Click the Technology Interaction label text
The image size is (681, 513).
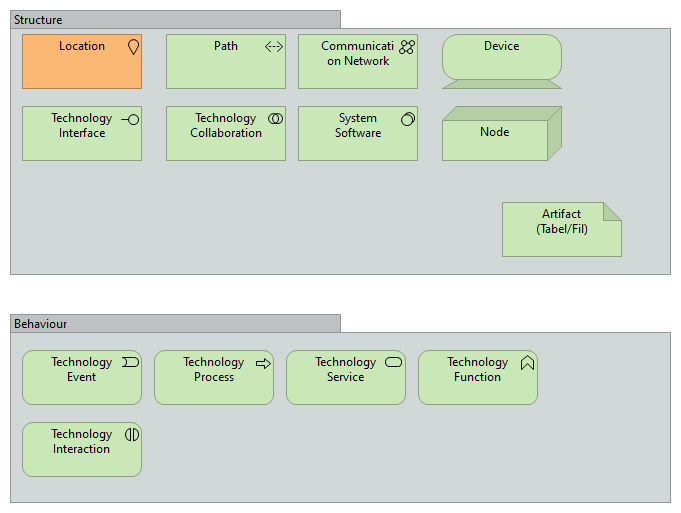(82, 442)
